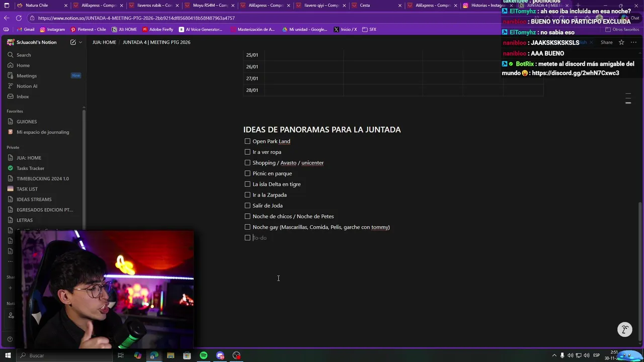
Task: Reload the browser page
Action: tap(19, 18)
